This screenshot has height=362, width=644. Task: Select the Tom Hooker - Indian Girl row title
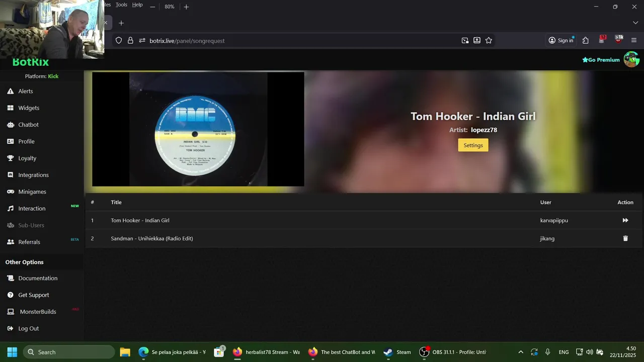pos(140,220)
